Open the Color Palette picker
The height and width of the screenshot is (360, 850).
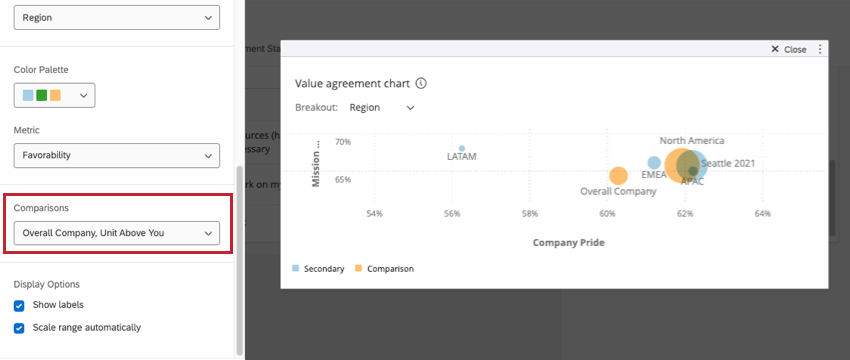[x=54, y=95]
